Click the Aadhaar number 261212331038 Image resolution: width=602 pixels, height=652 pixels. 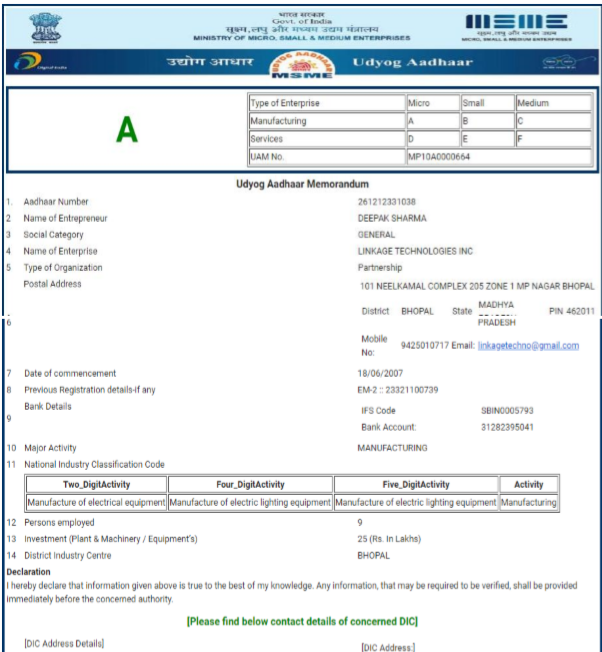point(387,202)
